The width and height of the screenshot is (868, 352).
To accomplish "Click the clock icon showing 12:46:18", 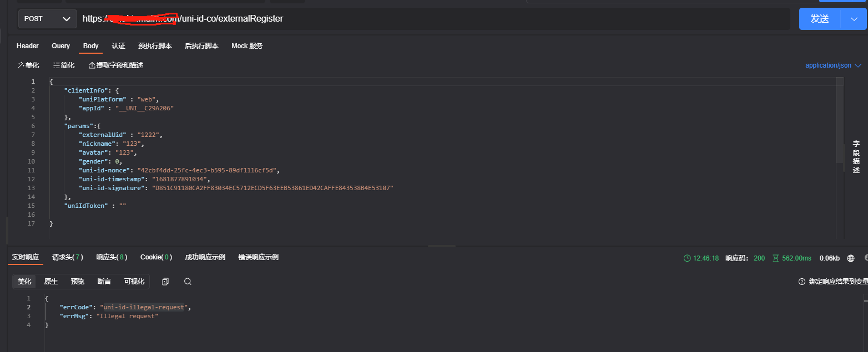I will (x=687, y=258).
